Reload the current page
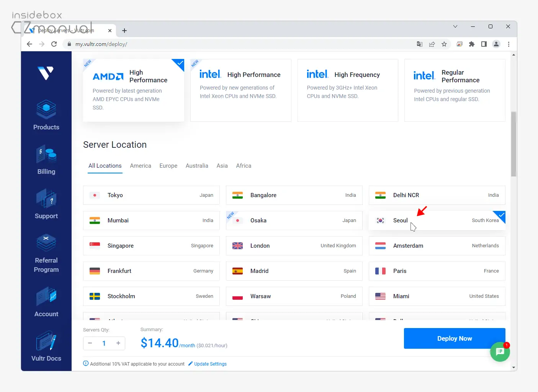Image resolution: width=538 pixels, height=392 pixels. [54, 44]
